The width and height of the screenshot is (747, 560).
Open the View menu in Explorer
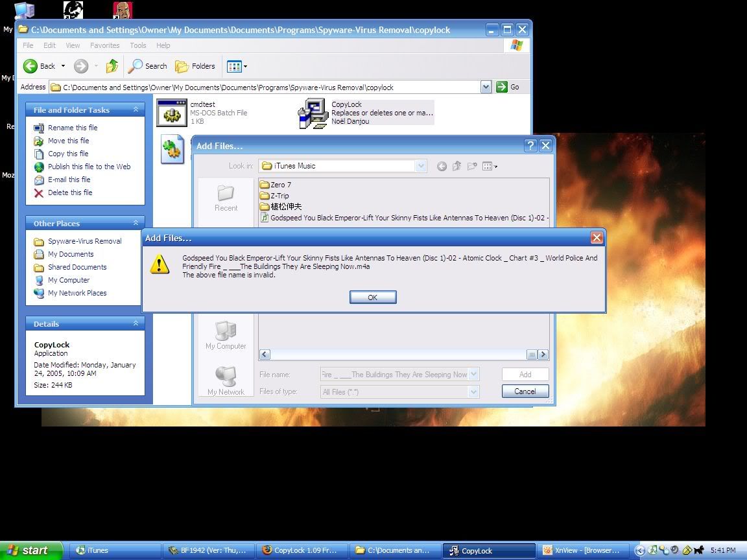point(73,45)
